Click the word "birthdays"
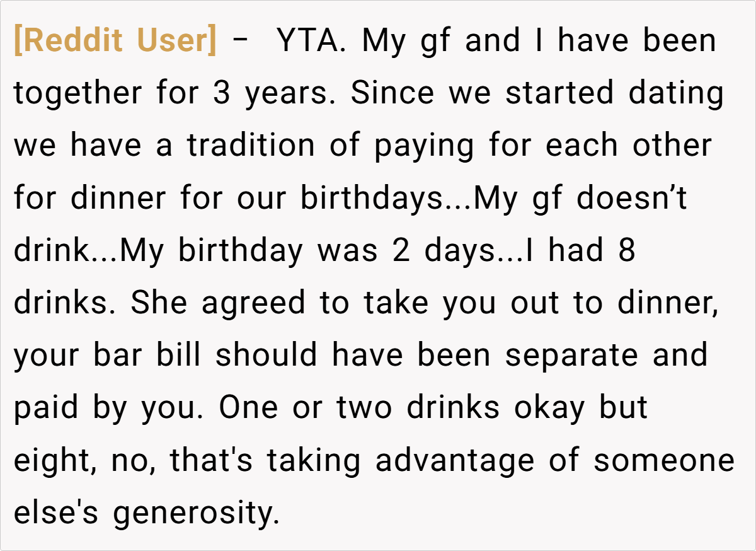This screenshot has width=756, height=551. pos(371,199)
